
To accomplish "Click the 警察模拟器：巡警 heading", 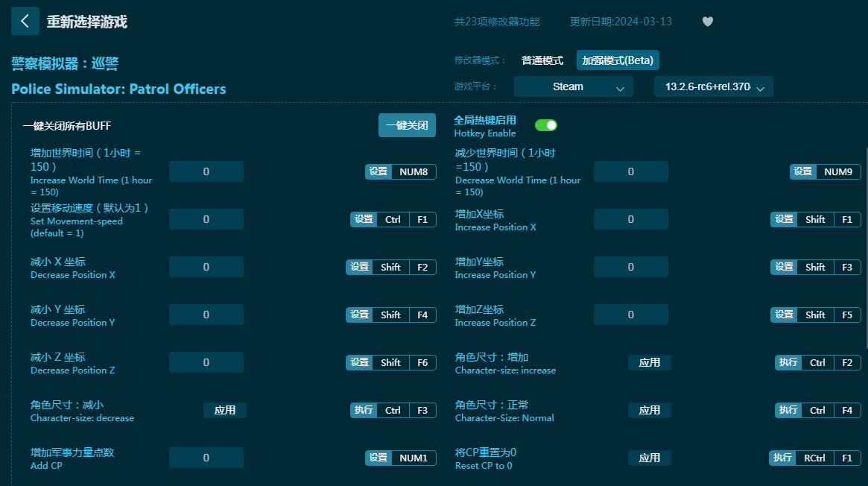I will (x=65, y=63).
